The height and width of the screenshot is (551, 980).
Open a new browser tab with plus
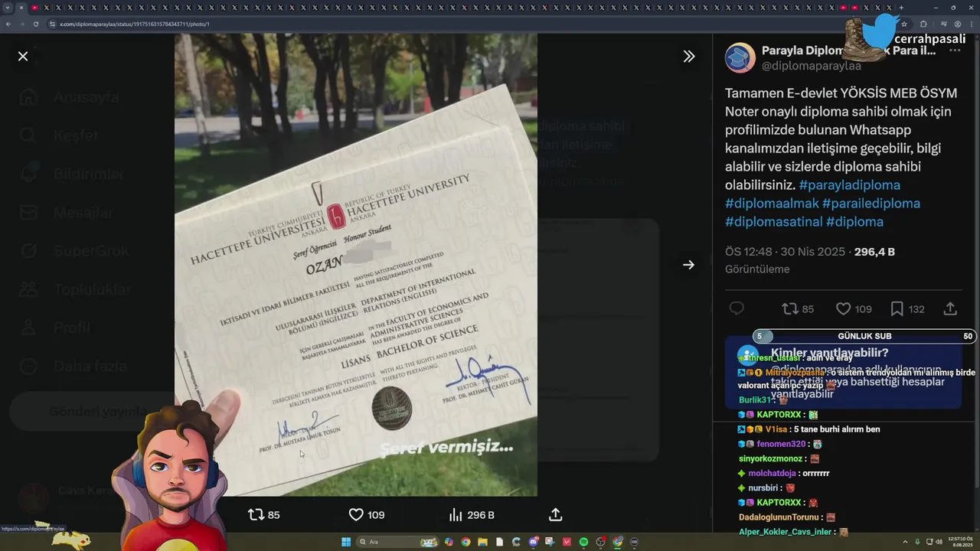[901, 8]
